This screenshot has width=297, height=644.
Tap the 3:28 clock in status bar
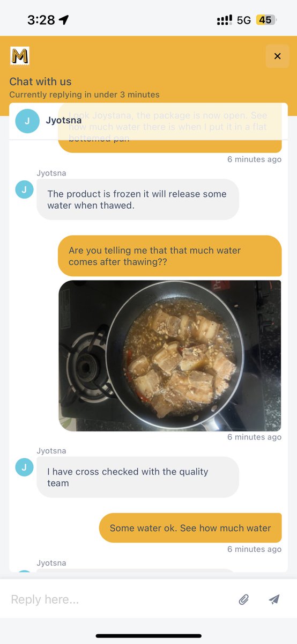pos(41,20)
